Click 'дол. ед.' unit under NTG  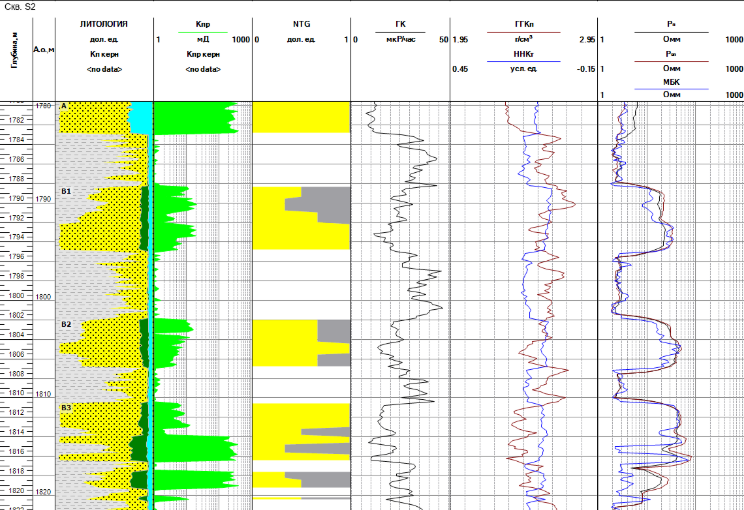coord(301,39)
